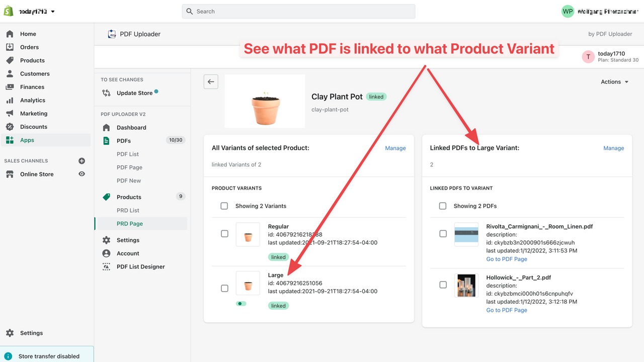Toggle Online Store visibility eye icon
The height and width of the screenshot is (362, 644).
click(82, 174)
